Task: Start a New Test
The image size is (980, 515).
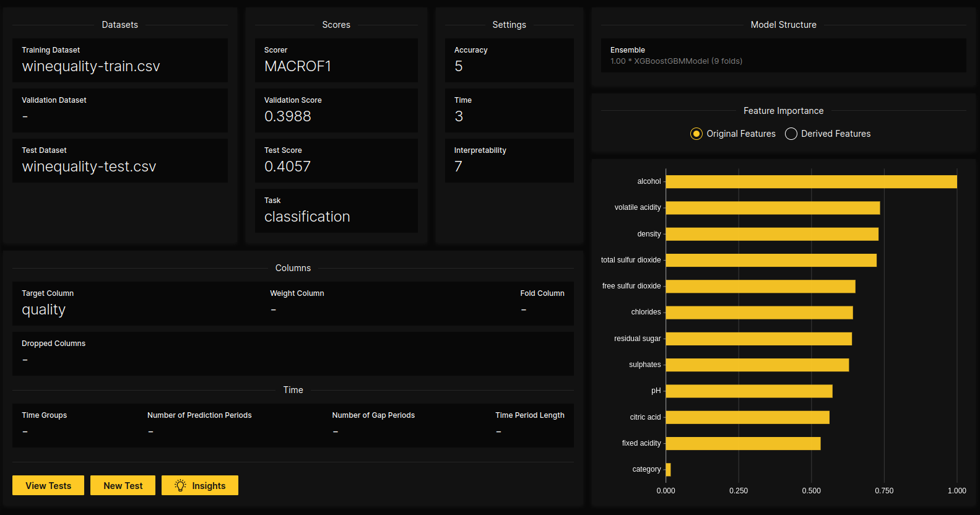Action: tap(123, 486)
